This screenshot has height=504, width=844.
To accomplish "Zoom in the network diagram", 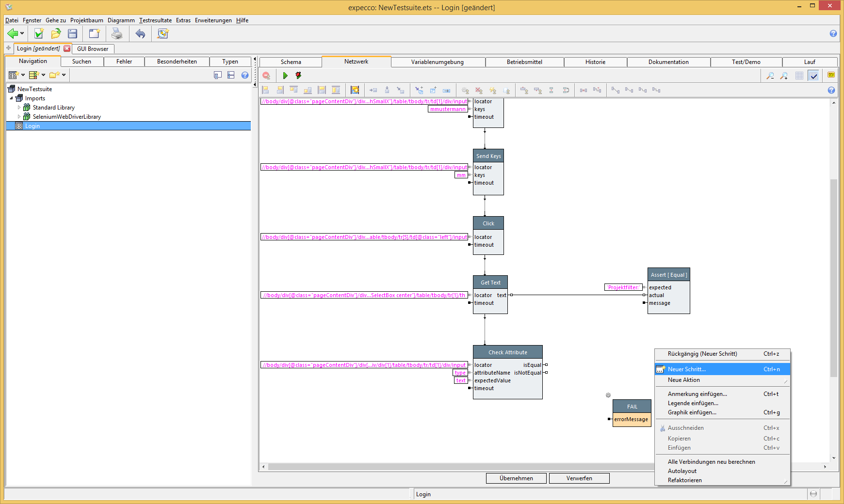I will pos(784,76).
